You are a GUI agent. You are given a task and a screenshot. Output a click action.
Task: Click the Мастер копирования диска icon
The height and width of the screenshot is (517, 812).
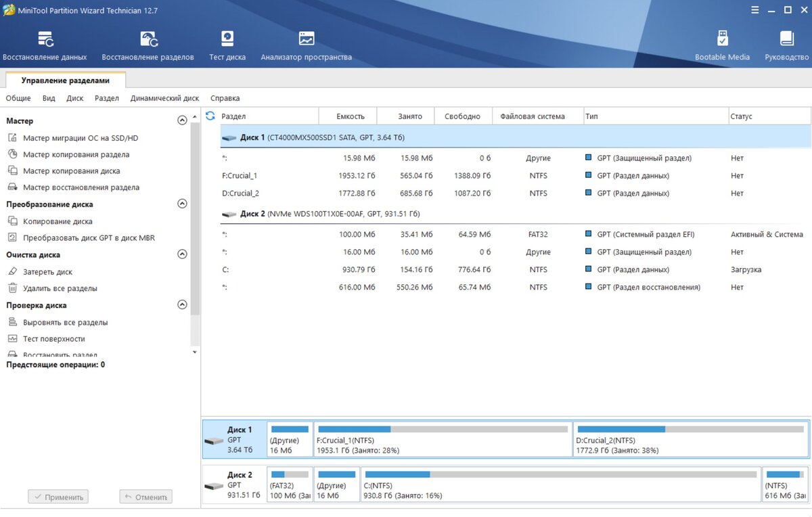coord(12,171)
